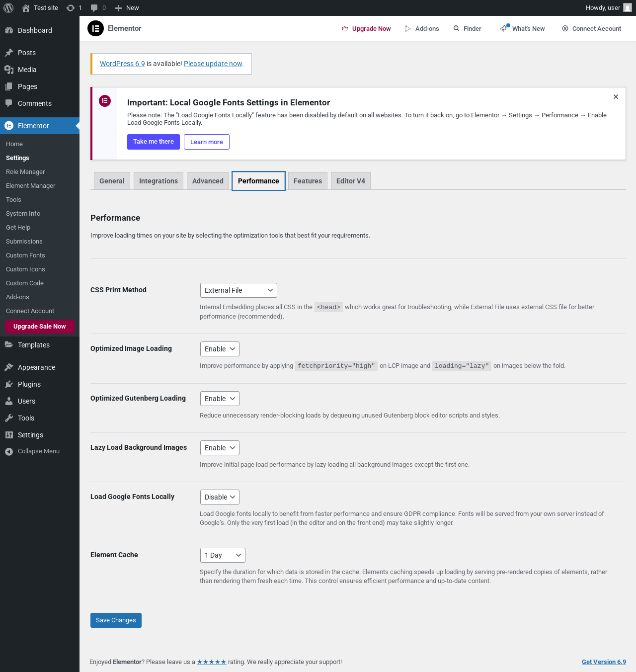Open Submissions submenu item
Screen dimensions: 636x672
[x=24, y=242]
